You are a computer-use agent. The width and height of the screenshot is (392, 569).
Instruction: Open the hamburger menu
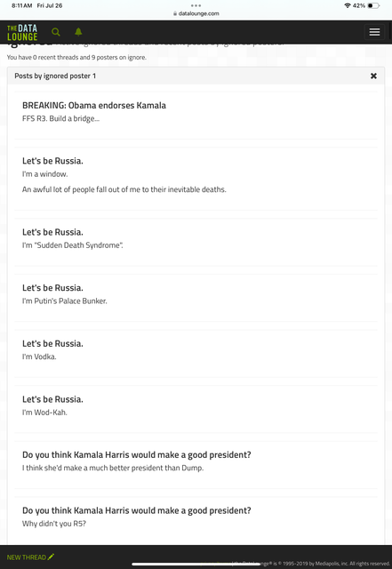click(374, 32)
